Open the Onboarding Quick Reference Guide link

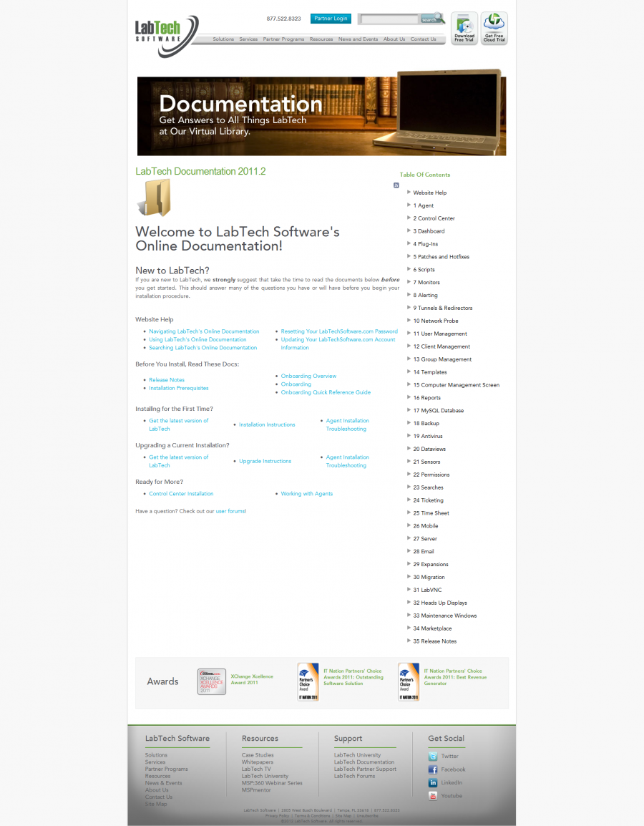326,392
